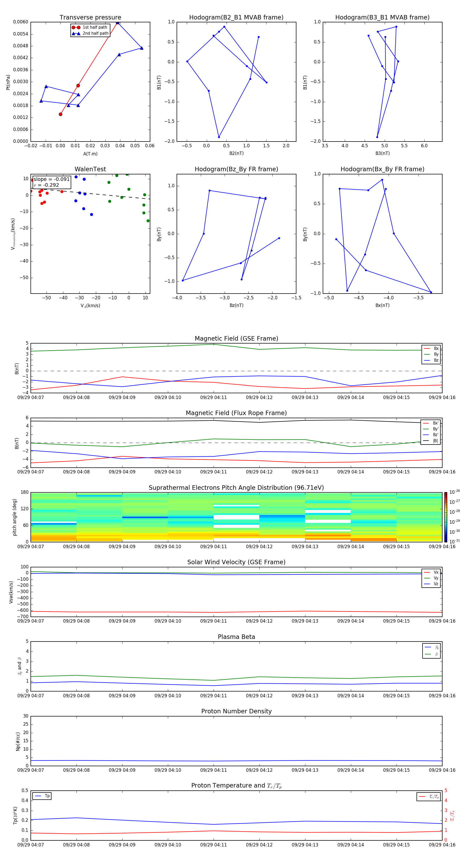The height and width of the screenshot is (868, 473).
Task: Click the 'Plasma Beta' plot title
Action: tap(236, 637)
